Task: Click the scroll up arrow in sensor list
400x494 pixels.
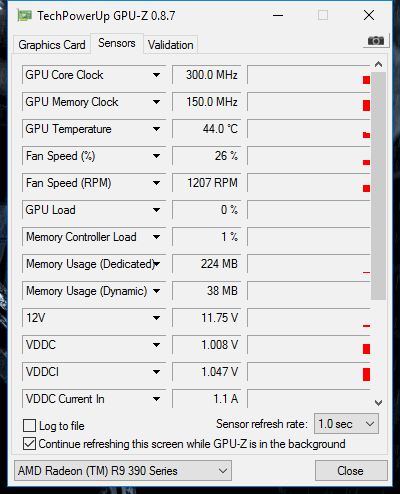Action: coord(378,64)
